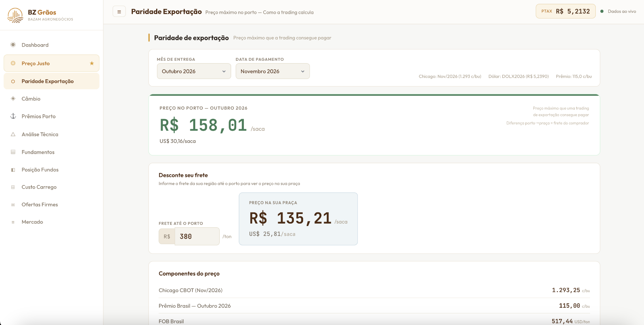Click the R$ 135,21 price in your region
The width and height of the screenshot is (644, 325).
290,218
